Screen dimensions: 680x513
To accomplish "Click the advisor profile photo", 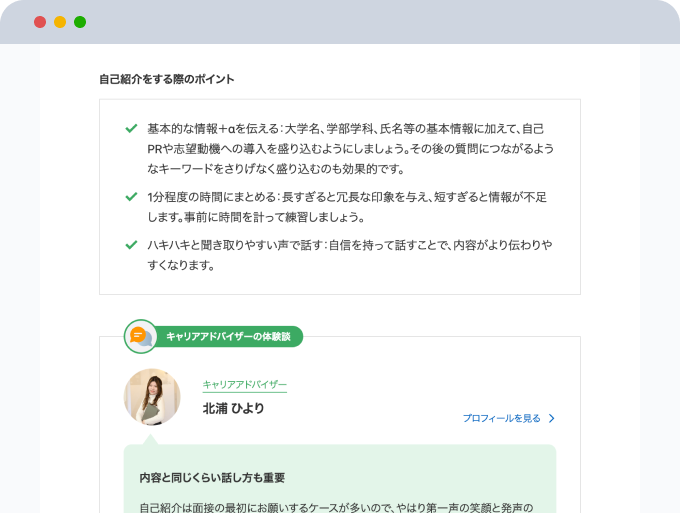I will [152, 397].
